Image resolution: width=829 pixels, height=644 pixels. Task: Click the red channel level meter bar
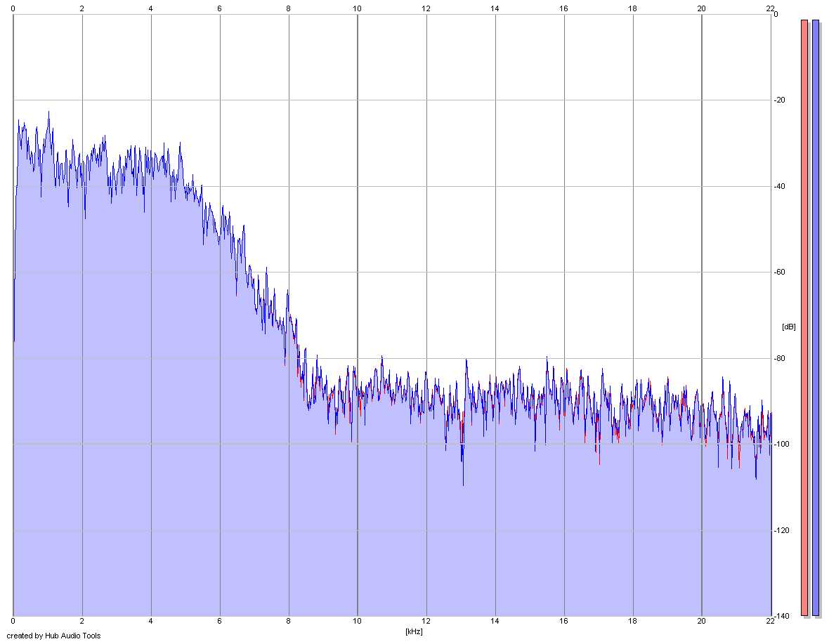pyautogui.click(x=804, y=318)
